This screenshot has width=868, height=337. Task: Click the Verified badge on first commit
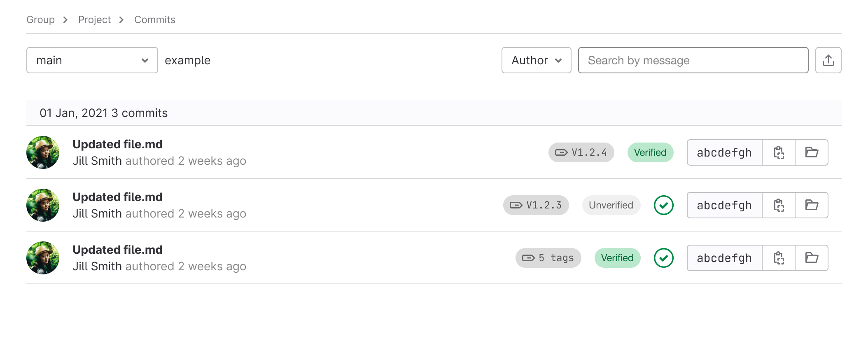click(x=650, y=152)
